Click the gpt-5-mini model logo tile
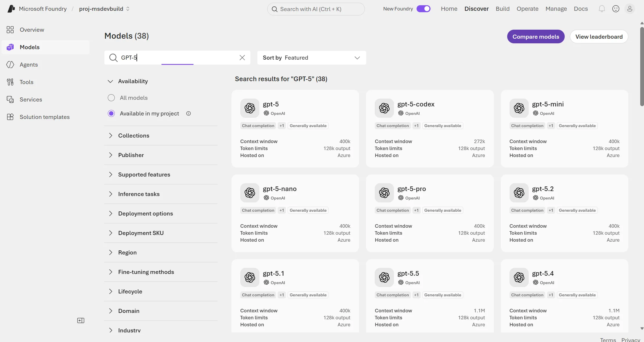Viewport: 644px width, 342px height. click(x=519, y=108)
